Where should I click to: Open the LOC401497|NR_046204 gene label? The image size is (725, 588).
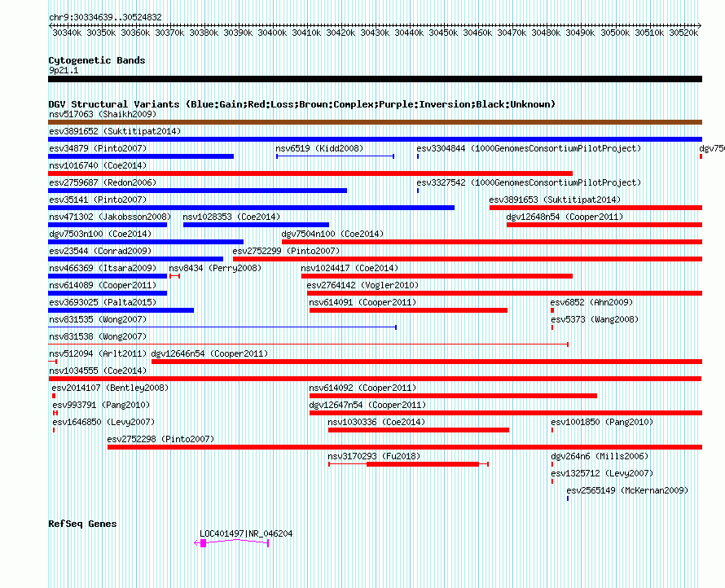pyautogui.click(x=246, y=533)
